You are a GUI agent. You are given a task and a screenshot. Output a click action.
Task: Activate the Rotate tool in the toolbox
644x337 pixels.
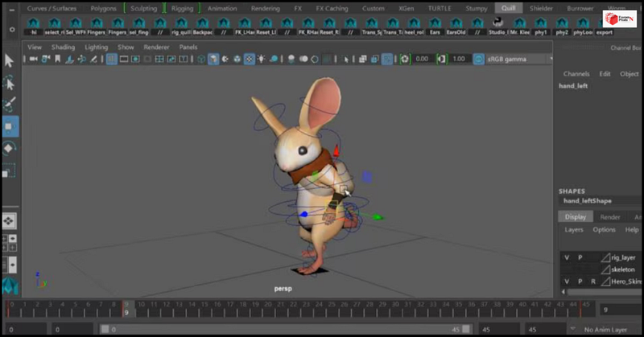(9, 148)
